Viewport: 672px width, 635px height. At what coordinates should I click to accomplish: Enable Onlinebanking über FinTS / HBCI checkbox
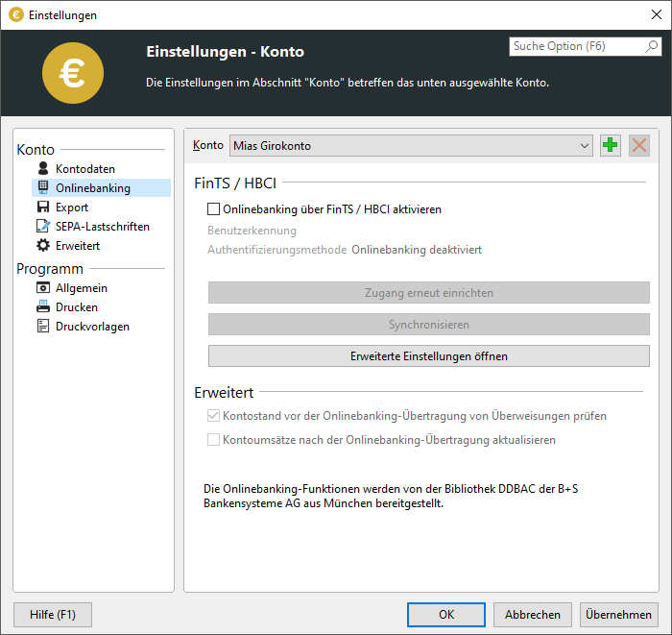click(213, 208)
